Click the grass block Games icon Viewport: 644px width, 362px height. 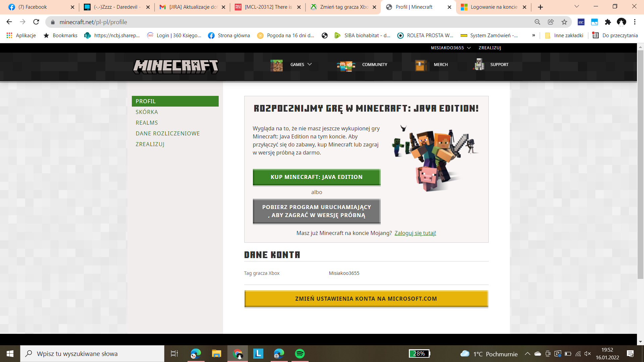(276, 65)
